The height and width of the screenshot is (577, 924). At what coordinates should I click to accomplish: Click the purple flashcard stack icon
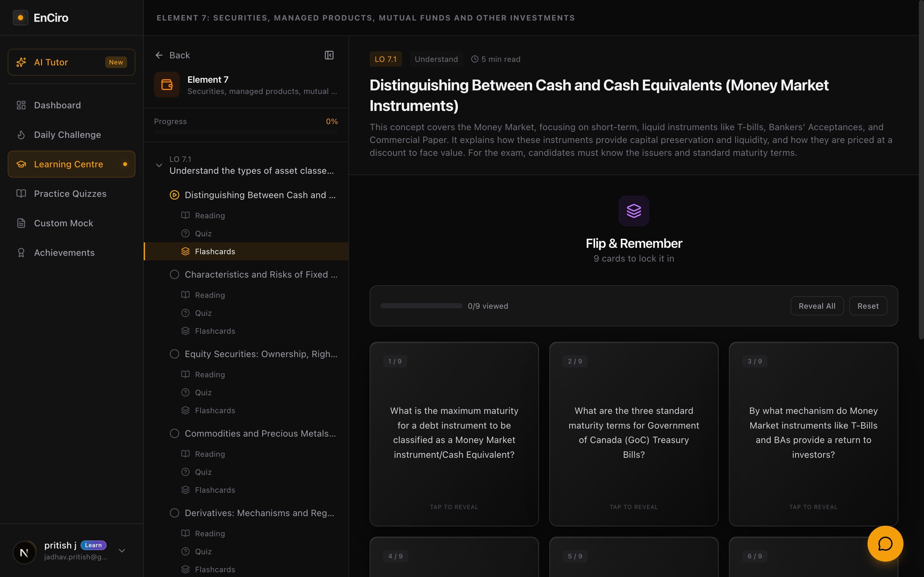point(633,211)
